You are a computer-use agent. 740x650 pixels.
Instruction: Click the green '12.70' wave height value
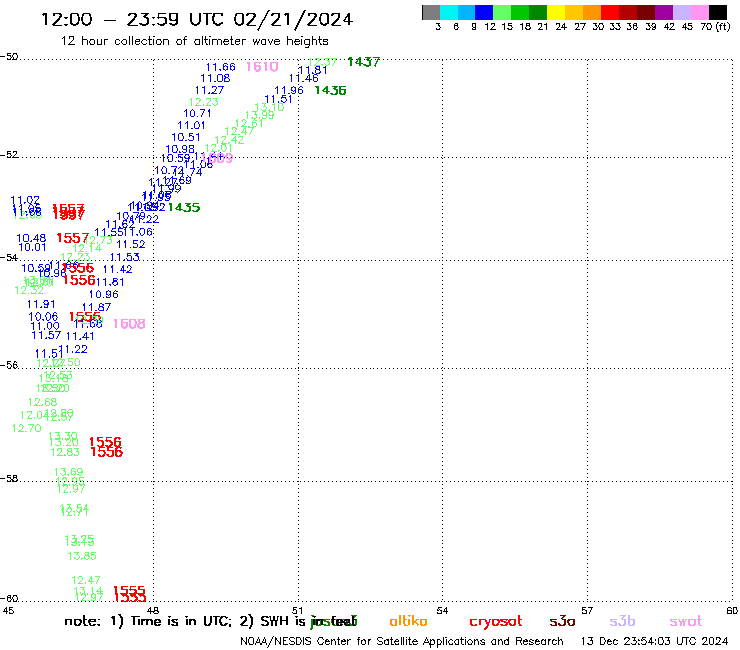[x=26, y=428]
